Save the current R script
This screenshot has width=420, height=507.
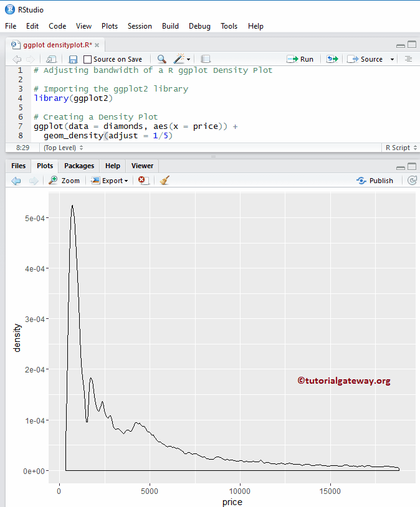coord(73,59)
